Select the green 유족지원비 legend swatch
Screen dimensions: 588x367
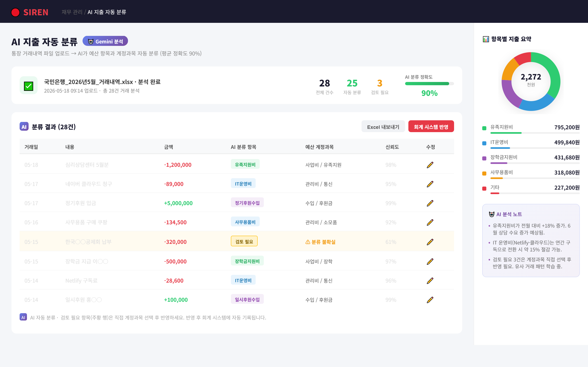click(x=484, y=128)
